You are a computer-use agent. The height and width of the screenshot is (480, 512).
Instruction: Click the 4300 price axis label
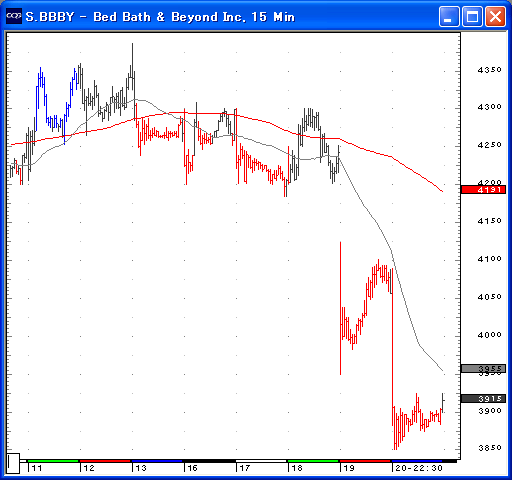(x=489, y=107)
